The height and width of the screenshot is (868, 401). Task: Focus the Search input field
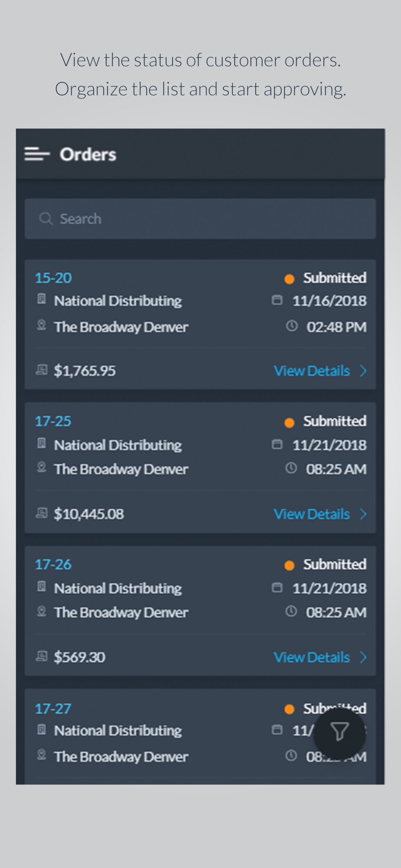pyautogui.click(x=200, y=219)
